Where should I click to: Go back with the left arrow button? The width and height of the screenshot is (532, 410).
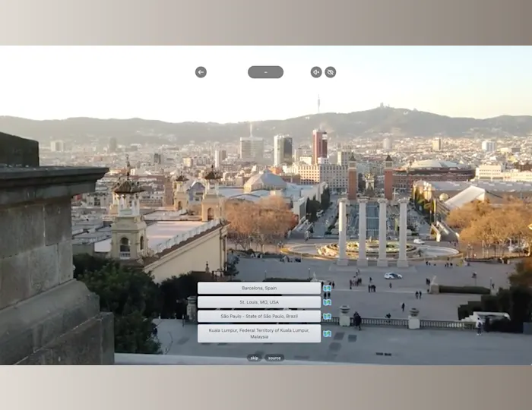click(x=201, y=72)
